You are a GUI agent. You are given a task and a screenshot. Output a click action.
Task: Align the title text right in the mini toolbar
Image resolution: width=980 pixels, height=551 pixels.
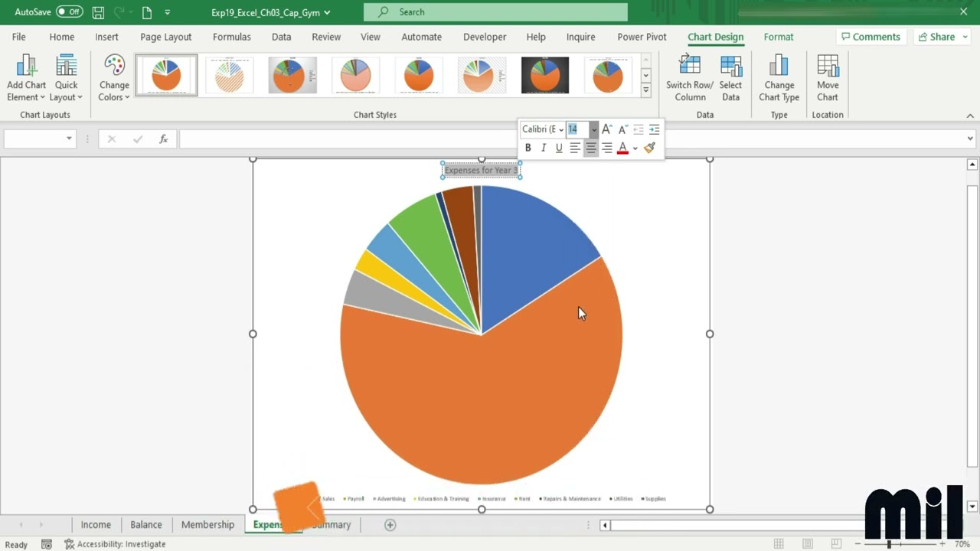(x=606, y=148)
